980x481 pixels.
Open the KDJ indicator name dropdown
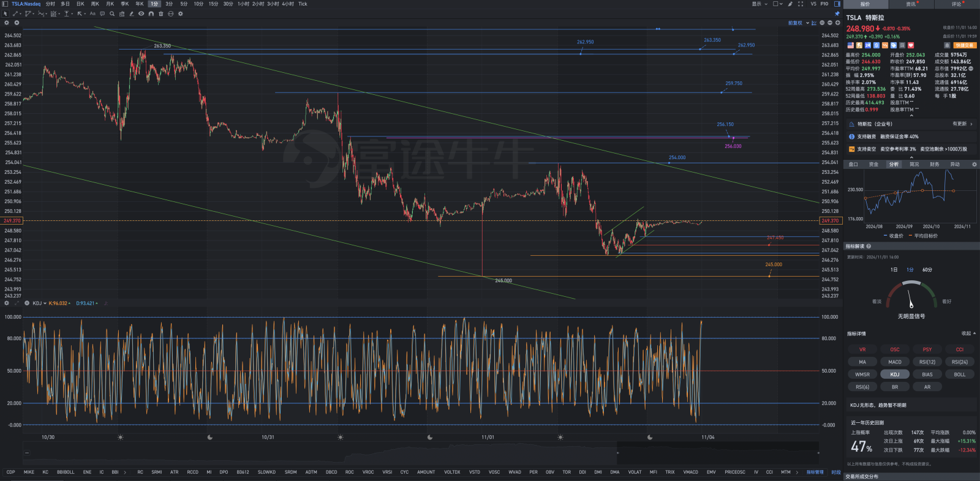(x=40, y=303)
